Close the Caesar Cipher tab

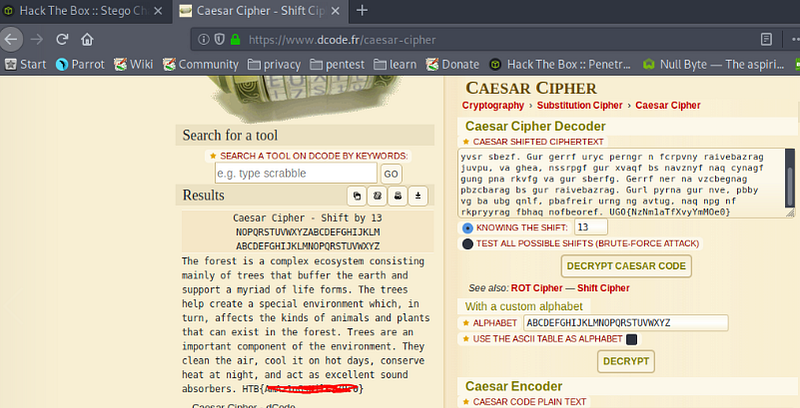pos(335,11)
